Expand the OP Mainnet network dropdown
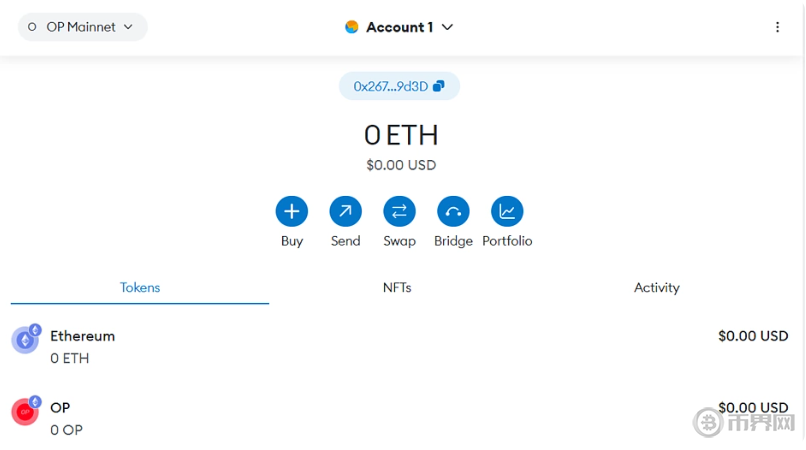Viewport: 806px width, 450px height. pyautogui.click(x=83, y=27)
